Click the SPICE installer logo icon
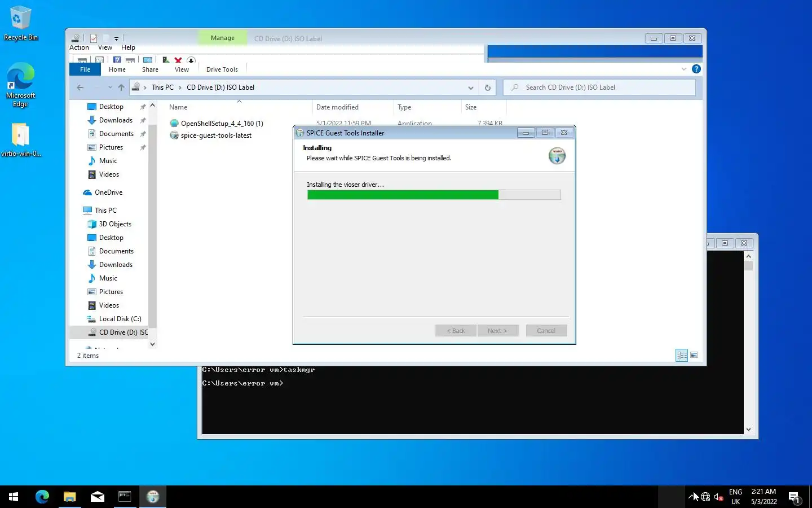The image size is (812, 508). [557, 156]
